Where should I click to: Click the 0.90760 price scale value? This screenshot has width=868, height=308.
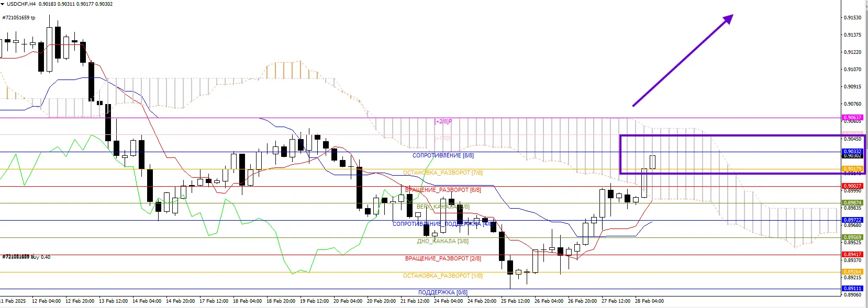point(853,104)
